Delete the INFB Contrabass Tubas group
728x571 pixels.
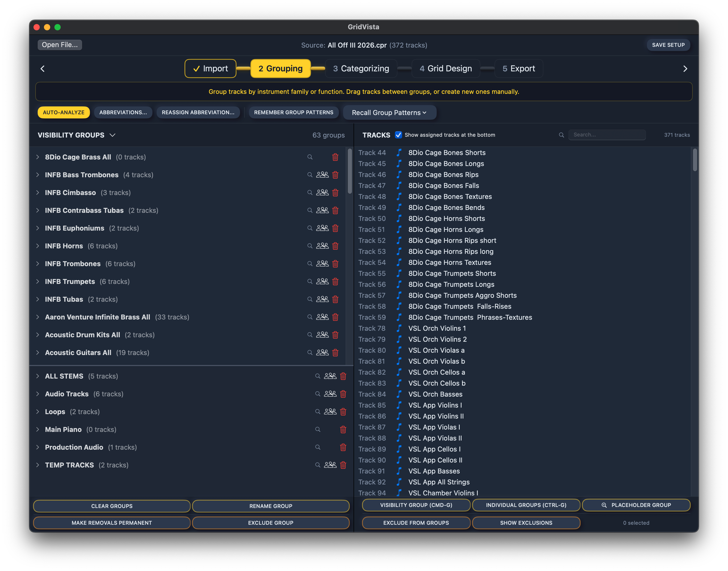pyautogui.click(x=335, y=210)
